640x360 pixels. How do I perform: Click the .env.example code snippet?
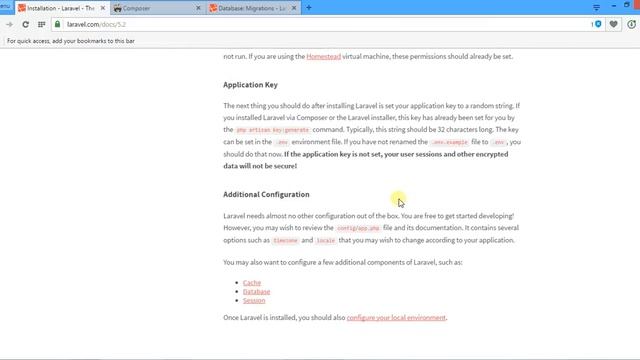[x=449, y=142]
